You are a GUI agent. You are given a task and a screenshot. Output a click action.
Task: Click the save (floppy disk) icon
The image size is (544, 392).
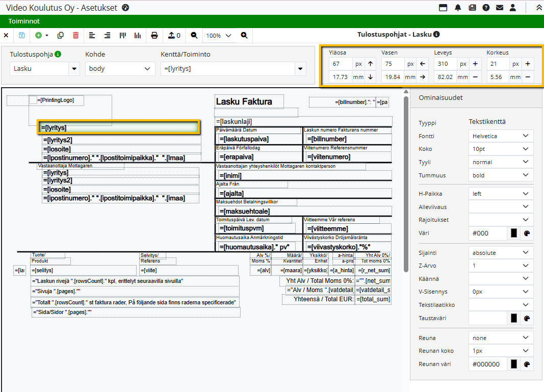pyautogui.click(x=22, y=35)
